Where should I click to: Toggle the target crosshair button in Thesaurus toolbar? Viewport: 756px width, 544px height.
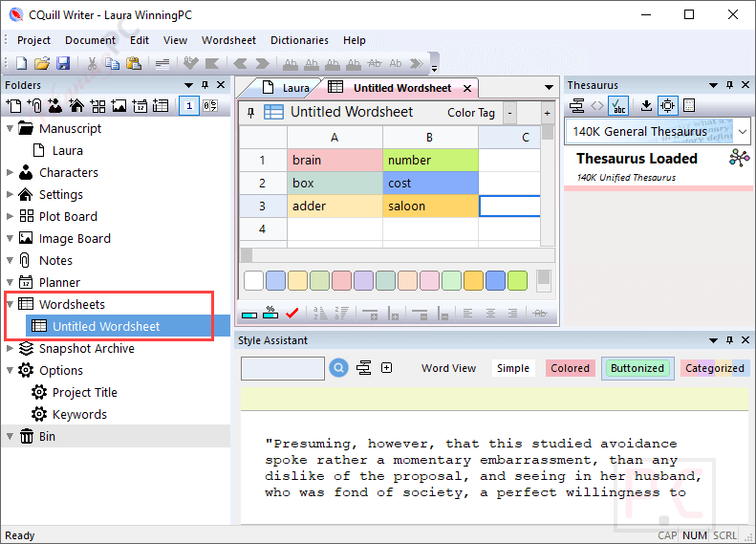click(668, 105)
